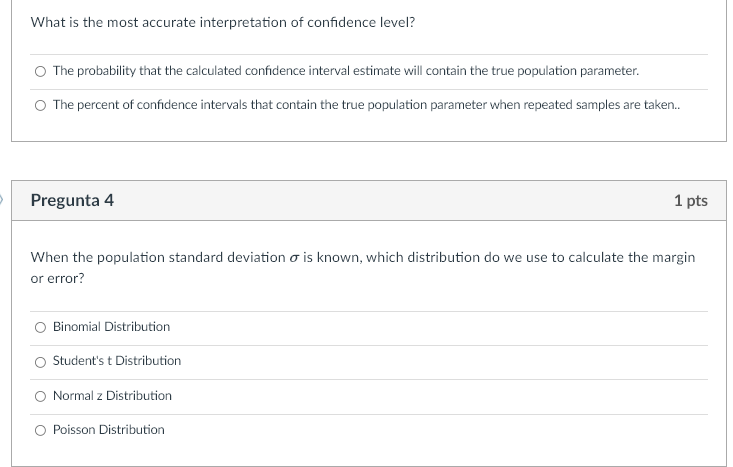Image resolution: width=733 pixels, height=467 pixels.
Task: Click the gray Pregunta 4 header bar
Action: (369, 201)
